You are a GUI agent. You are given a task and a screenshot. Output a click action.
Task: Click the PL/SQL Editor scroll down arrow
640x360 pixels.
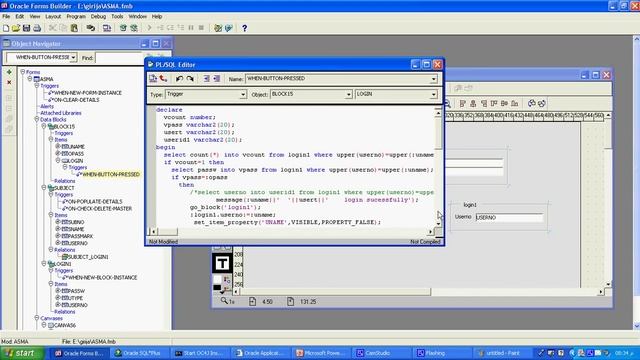(438, 224)
